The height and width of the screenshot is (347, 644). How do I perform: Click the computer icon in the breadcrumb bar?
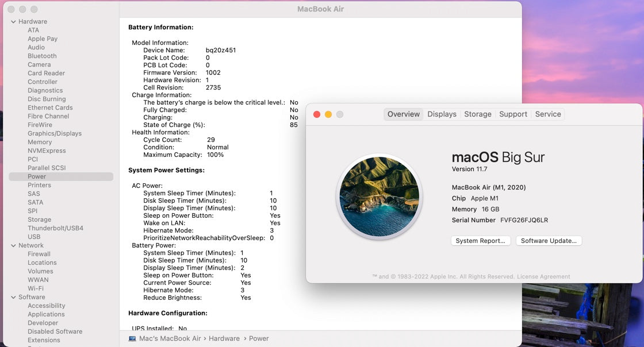pos(133,338)
